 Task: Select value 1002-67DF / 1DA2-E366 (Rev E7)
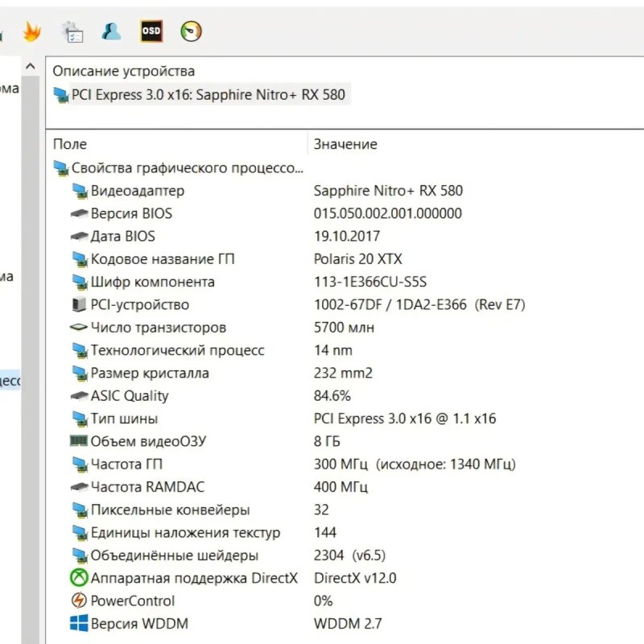419,305
